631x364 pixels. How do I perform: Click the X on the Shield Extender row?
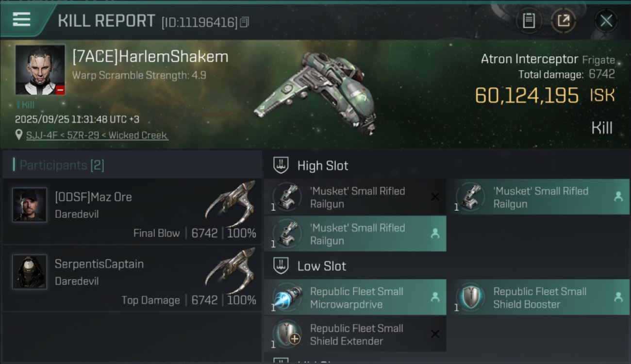point(435,334)
